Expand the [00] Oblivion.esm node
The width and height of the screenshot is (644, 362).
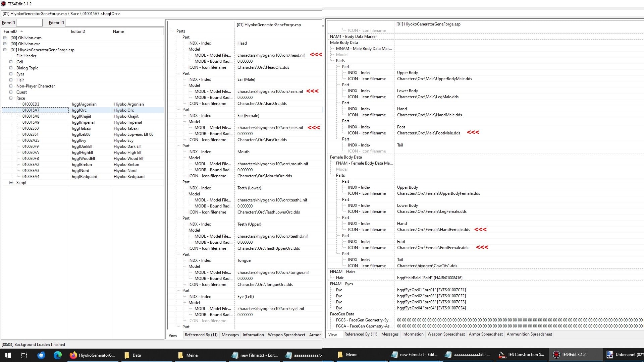coord(5,38)
